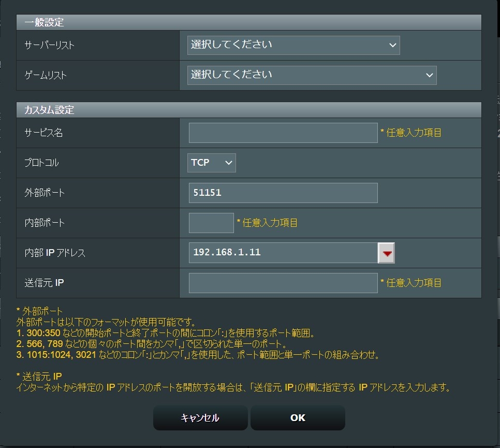Click the プロトコル row label

[41, 163]
